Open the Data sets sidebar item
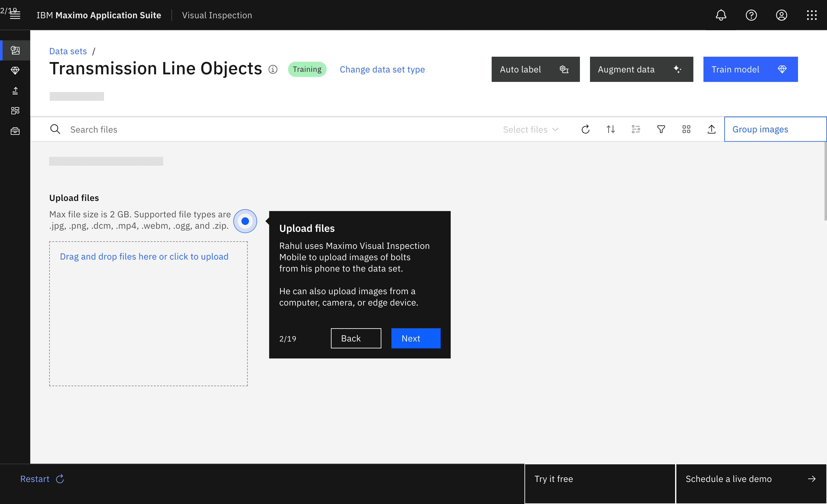Screen dimensions: 827x504 coord(15,50)
